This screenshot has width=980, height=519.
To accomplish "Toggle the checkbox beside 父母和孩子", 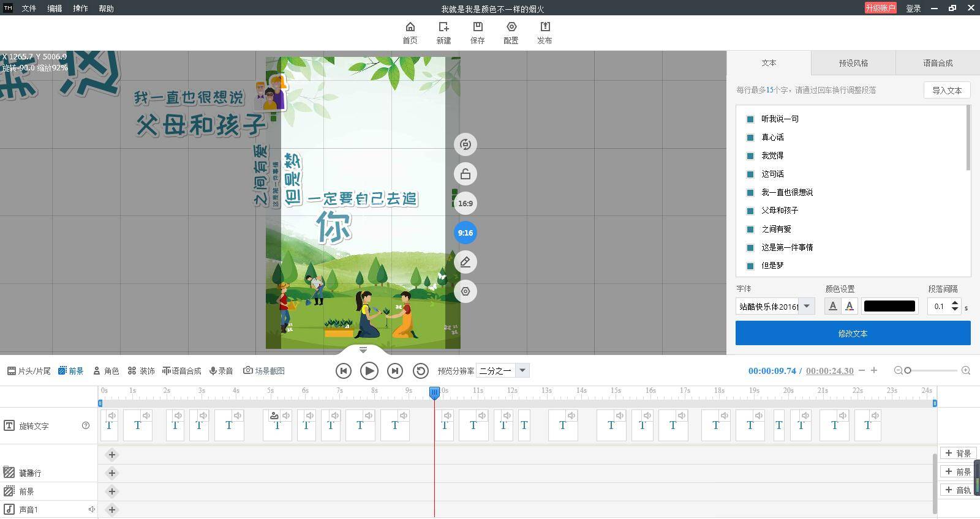I will click(x=750, y=211).
